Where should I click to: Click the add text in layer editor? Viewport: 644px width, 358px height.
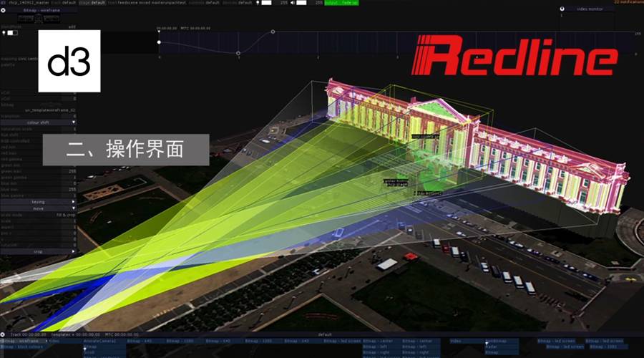[72, 26]
